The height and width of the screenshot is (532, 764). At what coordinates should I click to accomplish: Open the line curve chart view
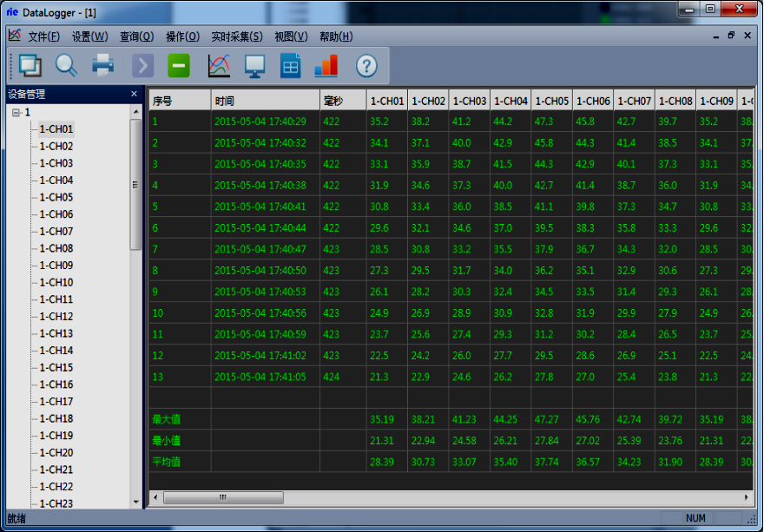point(219,65)
